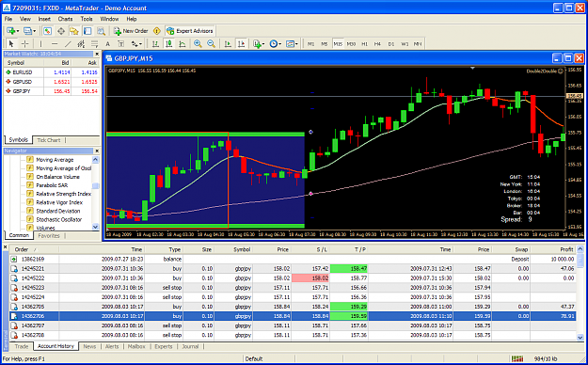Expand the Periods dropdown arrow
The width and height of the screenshot is (588, 365).
[279, 44]
